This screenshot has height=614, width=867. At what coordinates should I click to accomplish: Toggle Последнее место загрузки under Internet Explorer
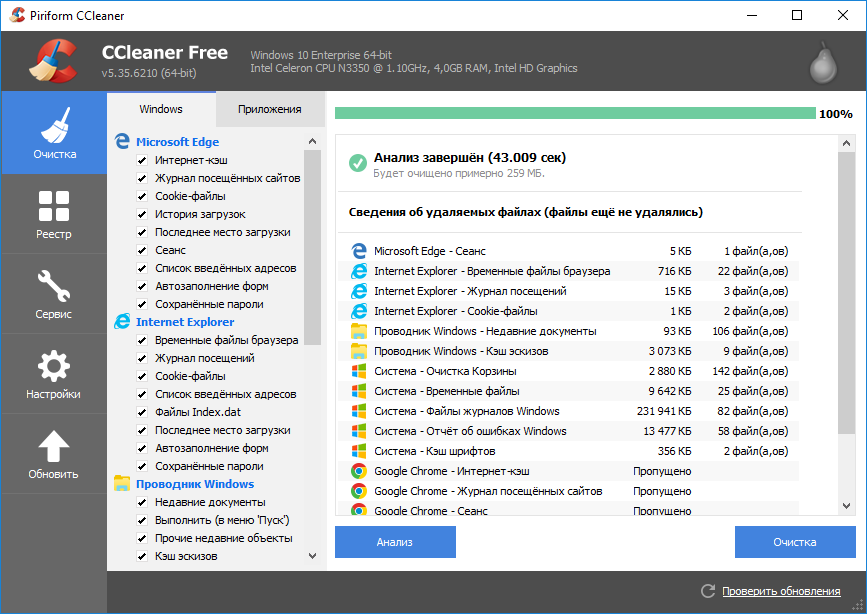(142, 430)
